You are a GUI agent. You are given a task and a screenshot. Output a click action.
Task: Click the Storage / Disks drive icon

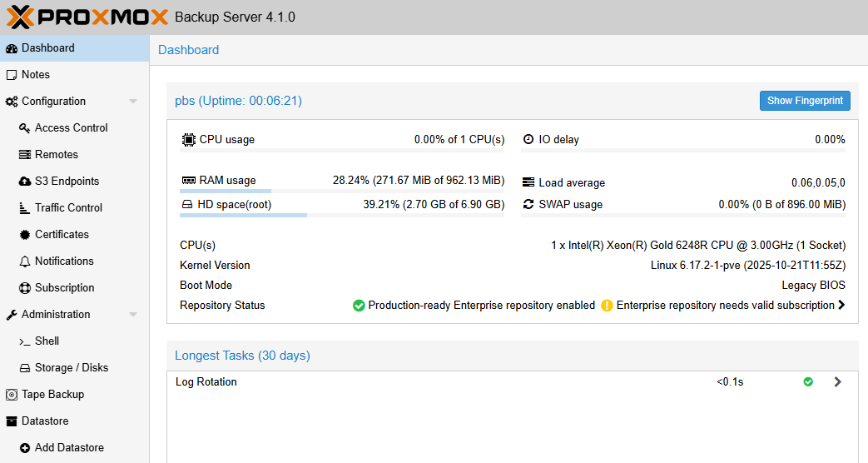coord(25,368)
